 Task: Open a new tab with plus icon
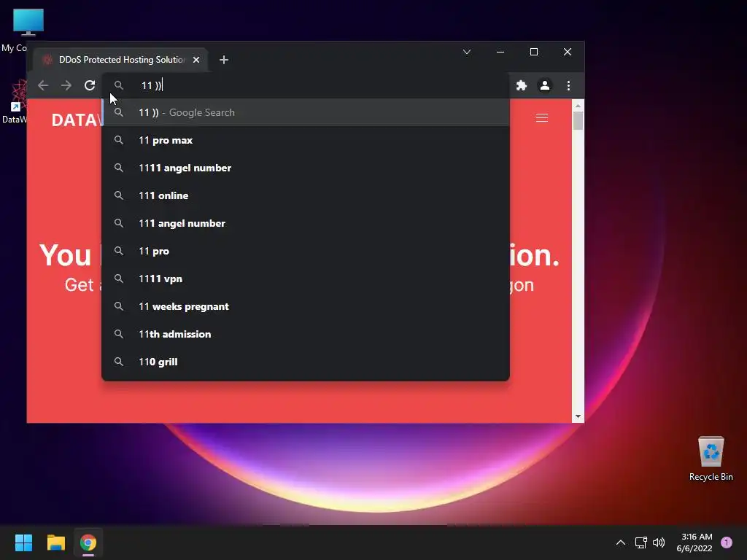coord(224,60)
